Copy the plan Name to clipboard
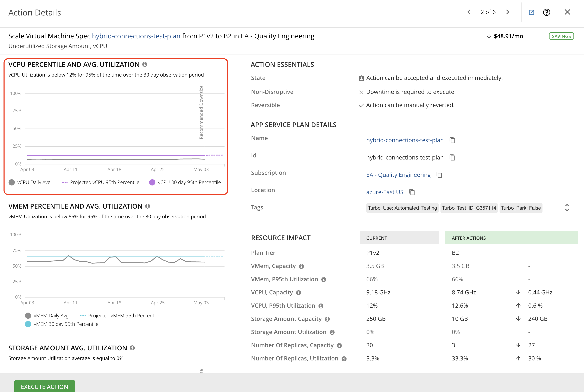The image size is (584, 392). [x=452, y=140]
